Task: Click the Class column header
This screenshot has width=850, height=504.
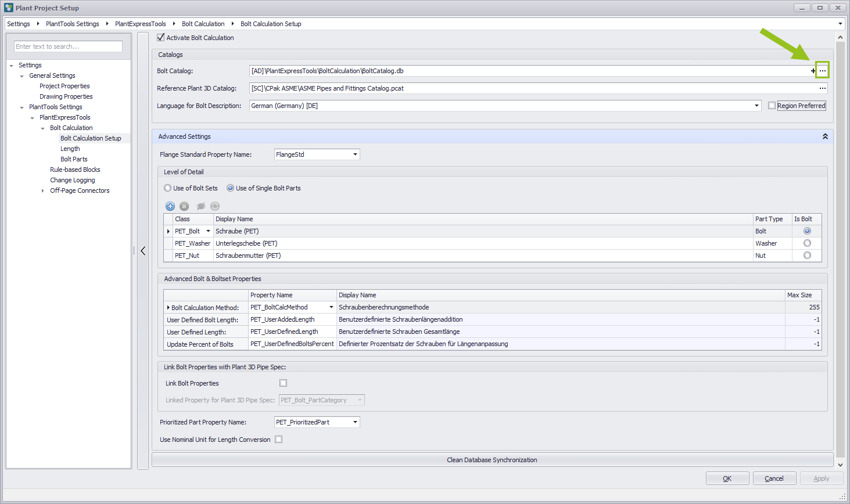Action: (x=193, y=219)
